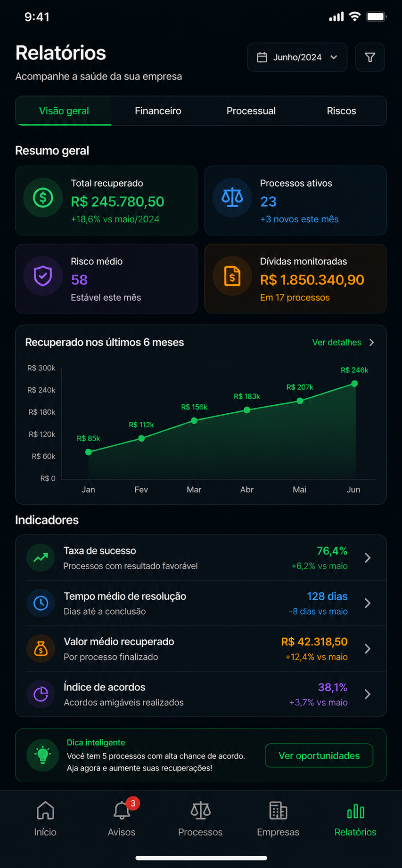Go to Início home icon
This screenshot has width=402, height=868.
click(x=45, y=811)
